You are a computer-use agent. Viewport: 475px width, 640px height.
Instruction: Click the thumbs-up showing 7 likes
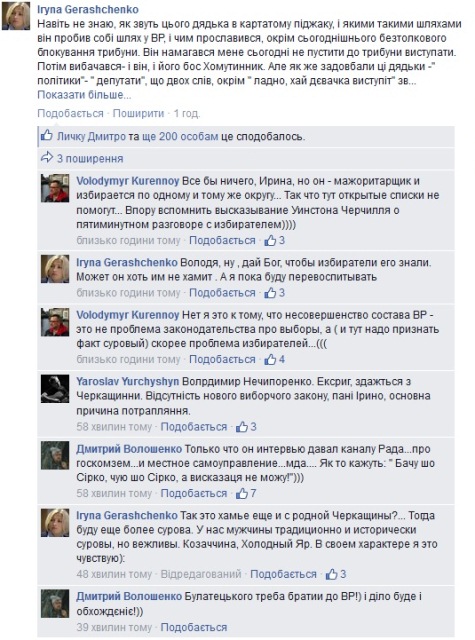click(242, 493)
